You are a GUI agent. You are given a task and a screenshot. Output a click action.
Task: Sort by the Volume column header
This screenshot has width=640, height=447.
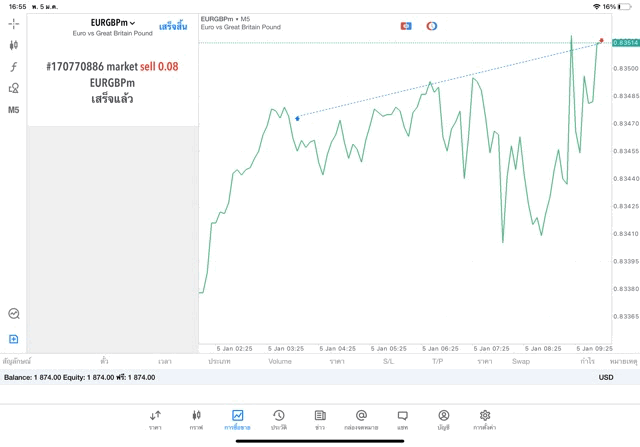pyautogui.click(x=280, y=361)
